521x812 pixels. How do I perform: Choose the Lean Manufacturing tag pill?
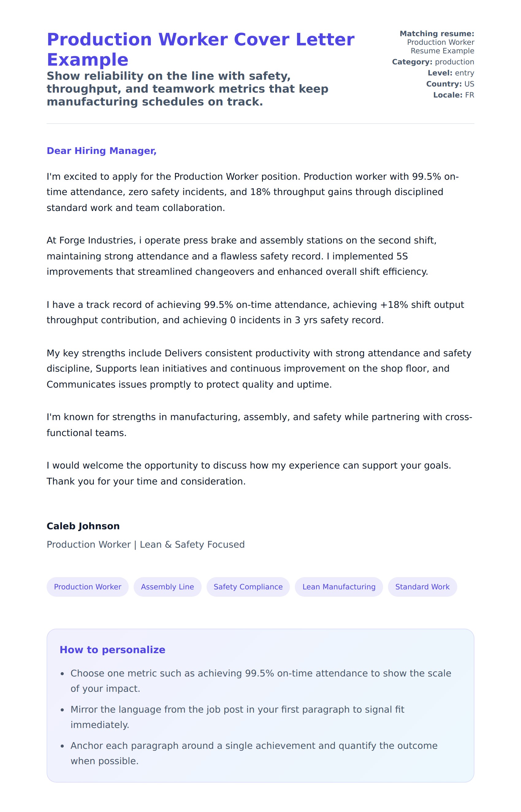[339, 587]
